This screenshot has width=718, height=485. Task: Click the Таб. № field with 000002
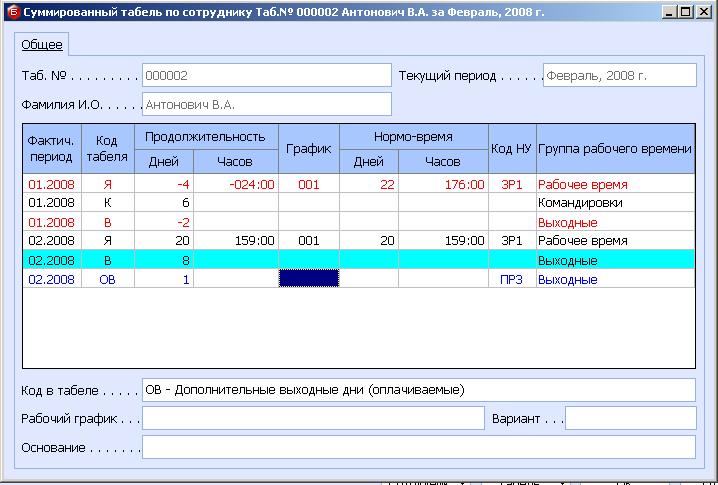(266, 75)
